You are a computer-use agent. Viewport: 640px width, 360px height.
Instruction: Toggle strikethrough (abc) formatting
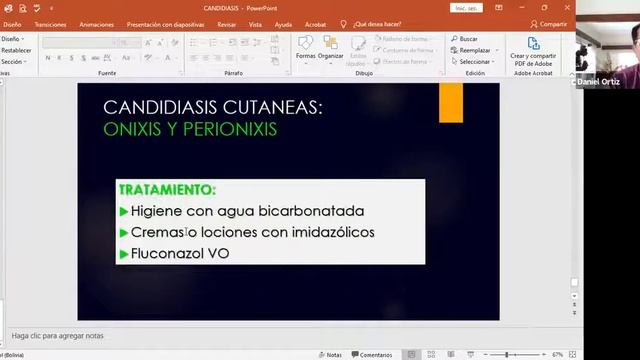tap(96, 58)
